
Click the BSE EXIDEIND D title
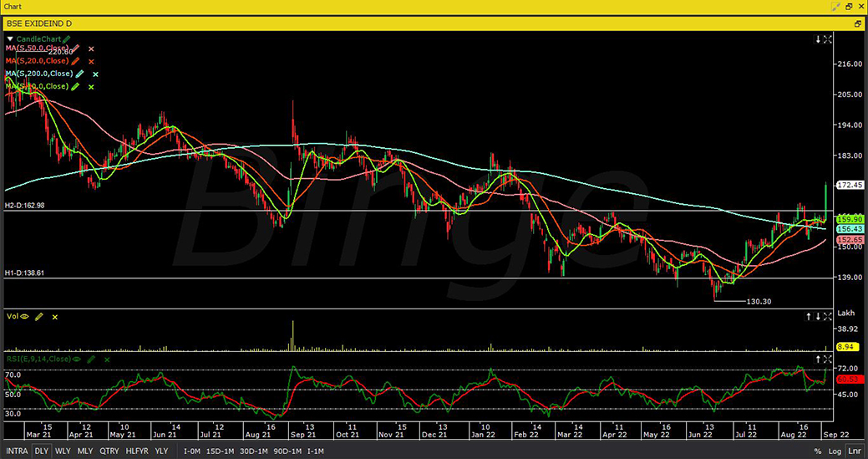tap(38, 23)
